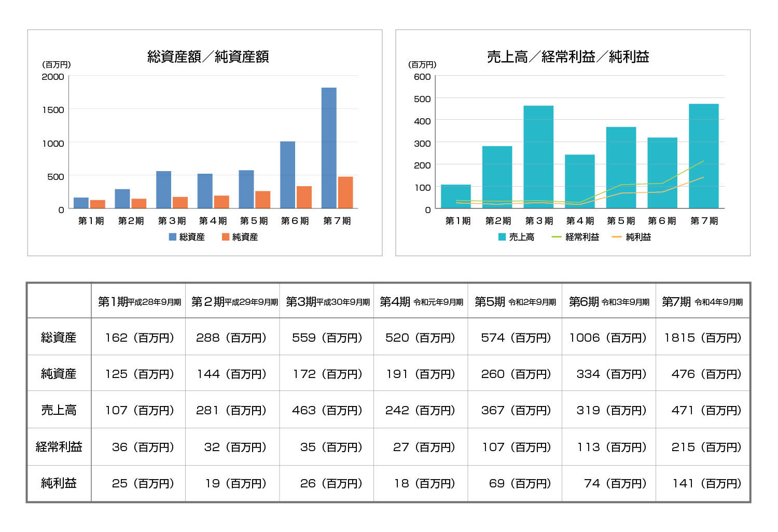Screen dimensions: 778x532
Task: Select the chart title 総資産額／純資産額
Action: click(208, 57)
